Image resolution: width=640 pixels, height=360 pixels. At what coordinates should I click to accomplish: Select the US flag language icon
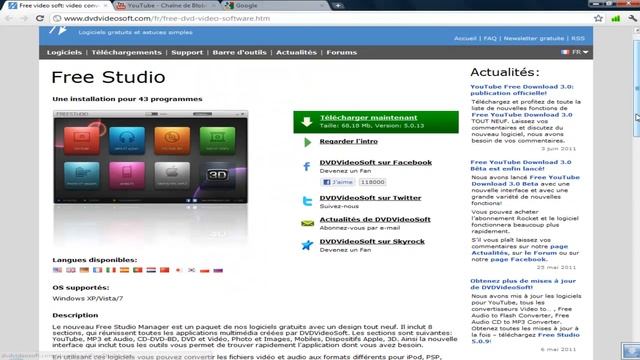[58, 270]
